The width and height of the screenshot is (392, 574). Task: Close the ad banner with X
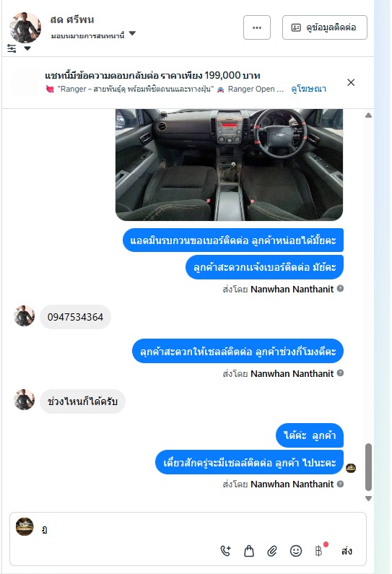(x=351, y=82)
